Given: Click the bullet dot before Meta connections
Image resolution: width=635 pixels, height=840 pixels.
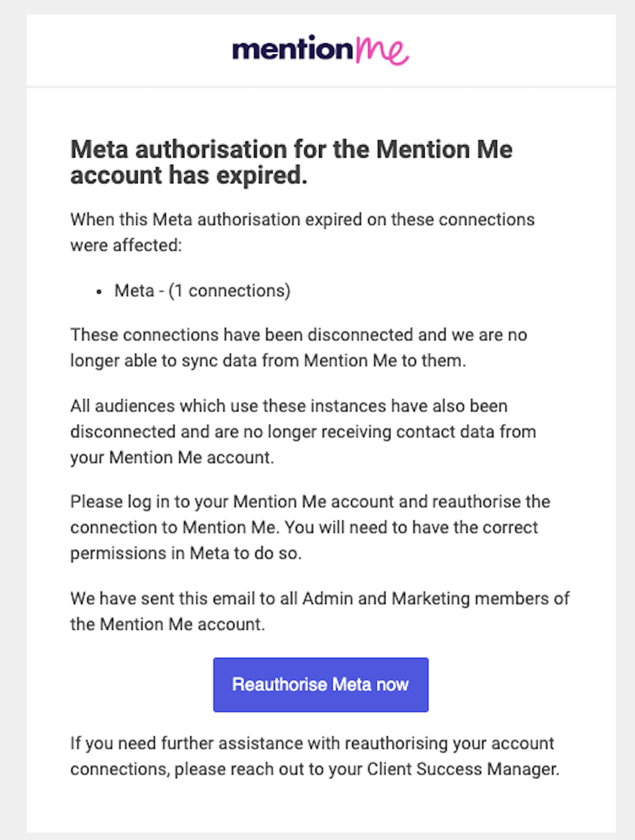Looking at the screenshot, I should [99, 292].
